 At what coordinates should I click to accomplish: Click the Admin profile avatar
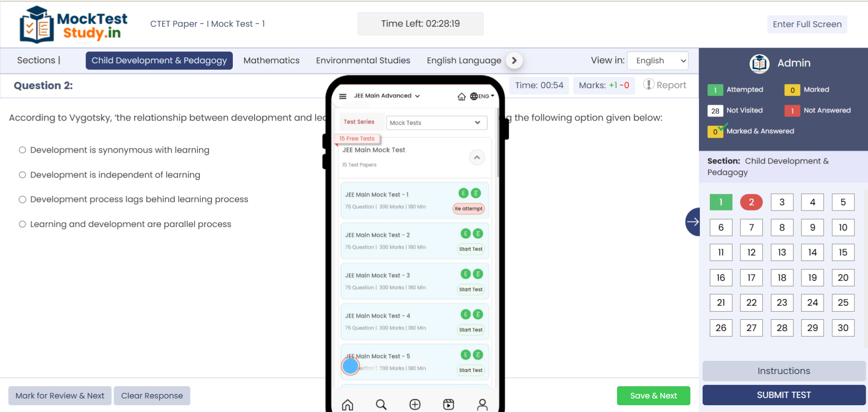point(759,63)
